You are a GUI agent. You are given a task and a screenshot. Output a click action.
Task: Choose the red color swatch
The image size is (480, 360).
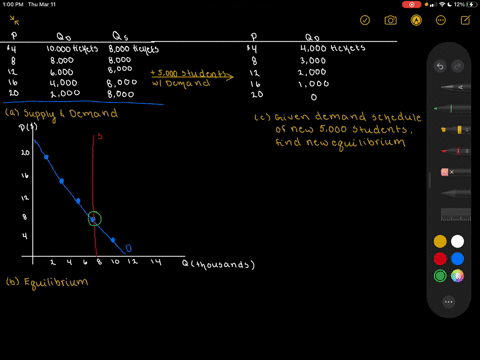[440, 259]
